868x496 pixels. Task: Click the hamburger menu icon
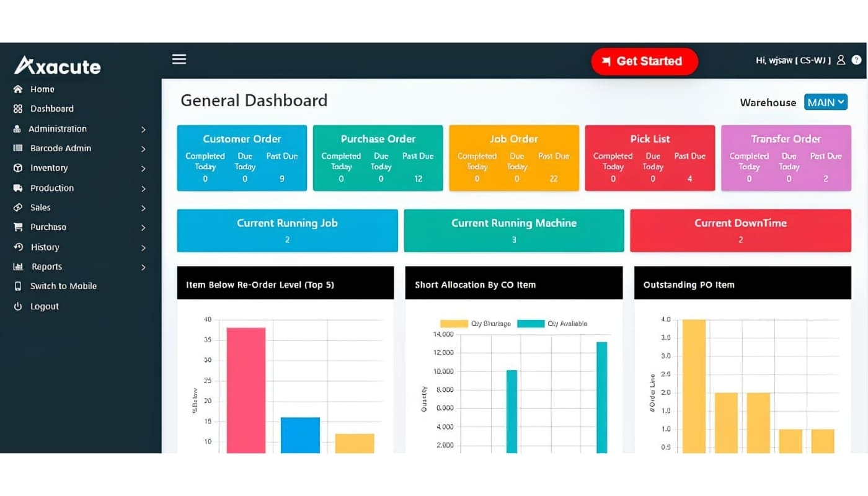(179, 60)
